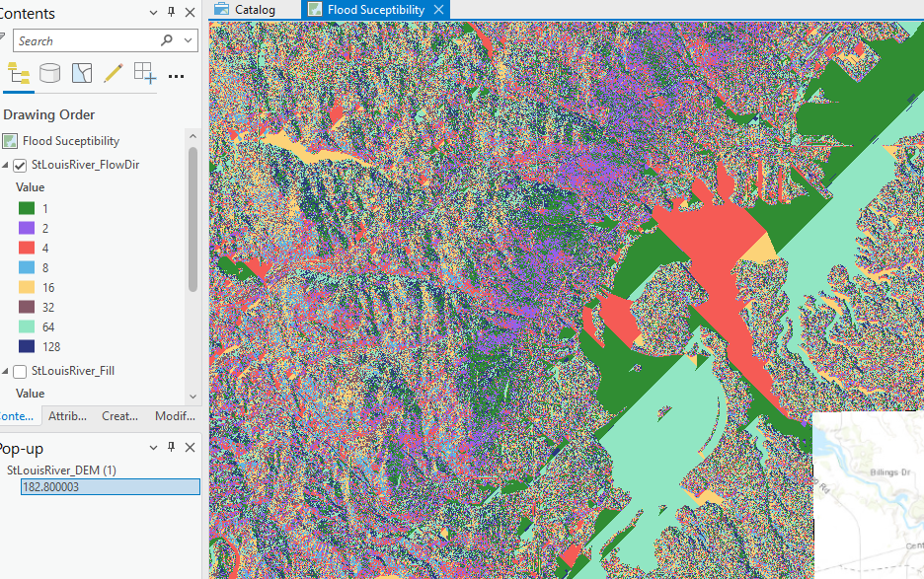
Task: Open the Attributes pane tab
Action: (67, 416)
